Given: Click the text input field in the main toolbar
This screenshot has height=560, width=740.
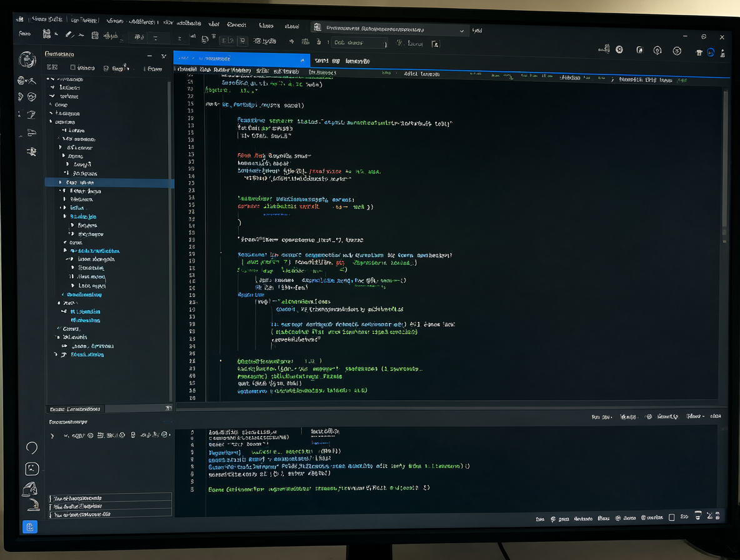Looking at the screenshot, I should 359,42.
